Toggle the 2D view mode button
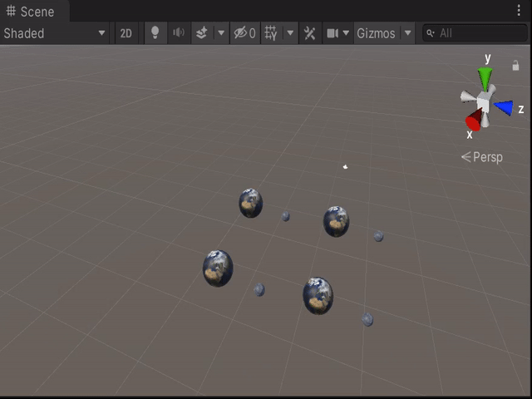This screenshot has height=399, width=532. [126, 33]
